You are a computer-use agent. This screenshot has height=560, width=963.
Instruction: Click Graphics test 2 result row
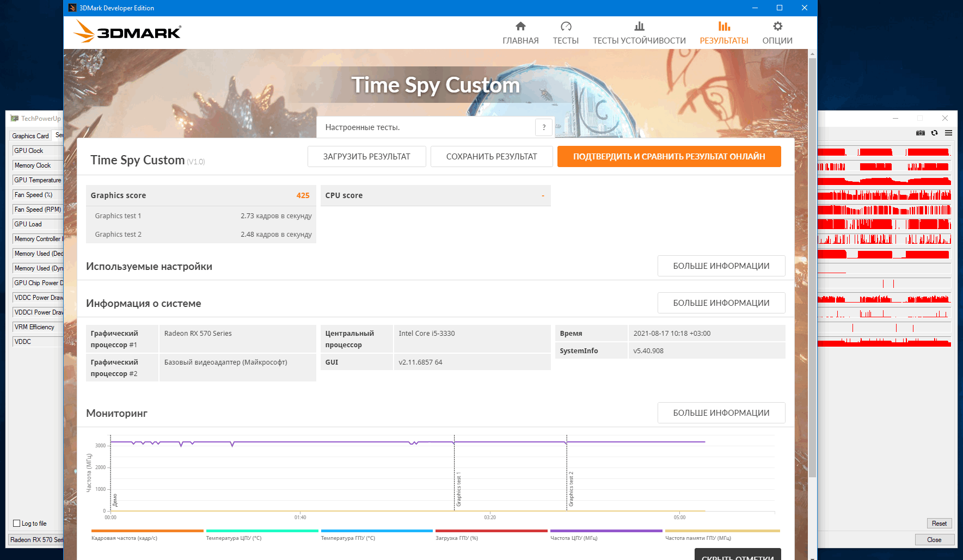coord(201,235)
